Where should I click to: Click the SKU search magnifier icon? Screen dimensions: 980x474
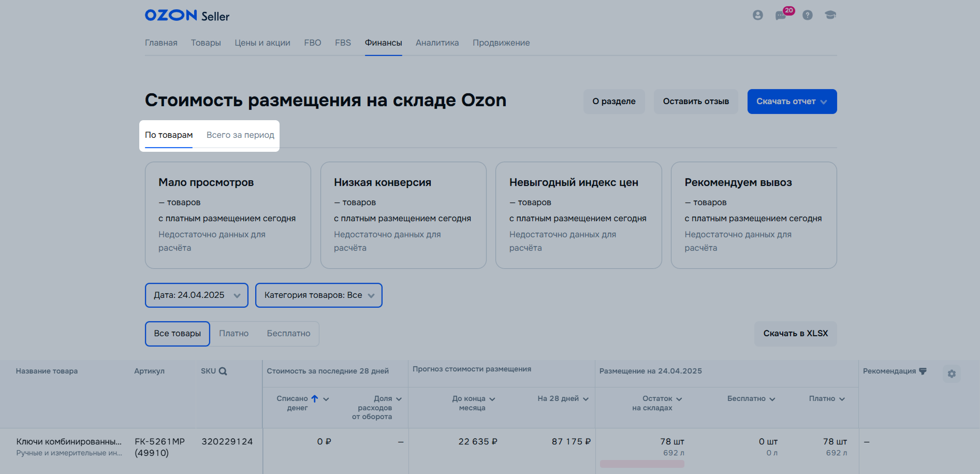pyautogui.click(x=223, y=371)
